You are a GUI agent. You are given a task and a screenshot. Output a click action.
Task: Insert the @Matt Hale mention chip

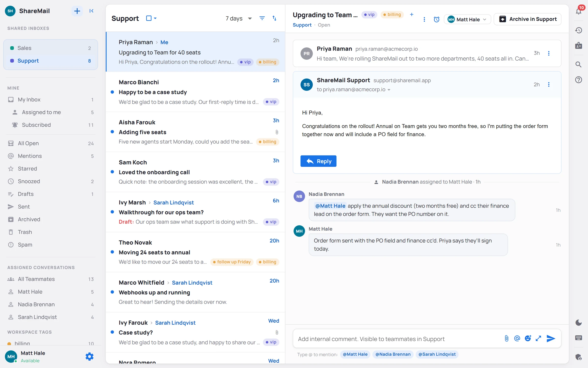pyautogui.click(x=355, y=354)
